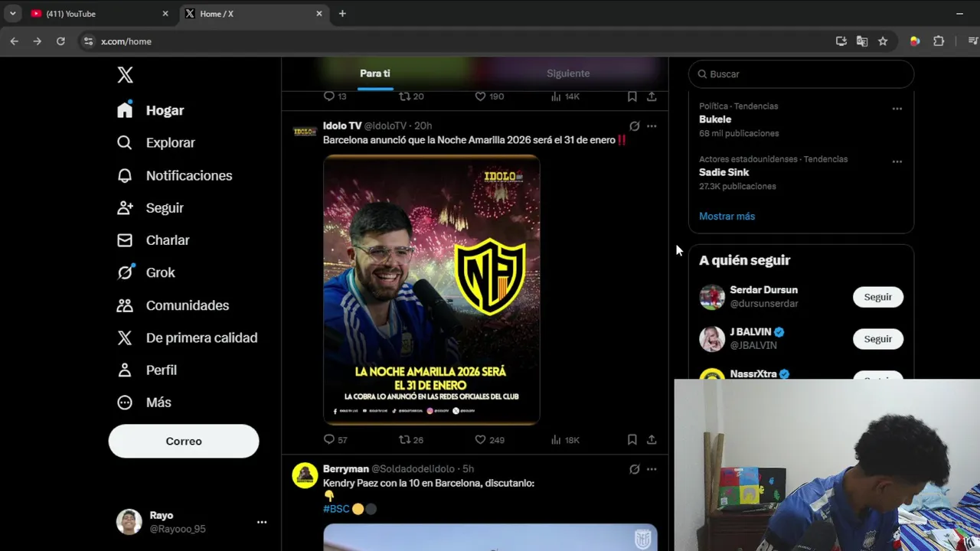Open Rayo profile avatar

click(129, 522)
